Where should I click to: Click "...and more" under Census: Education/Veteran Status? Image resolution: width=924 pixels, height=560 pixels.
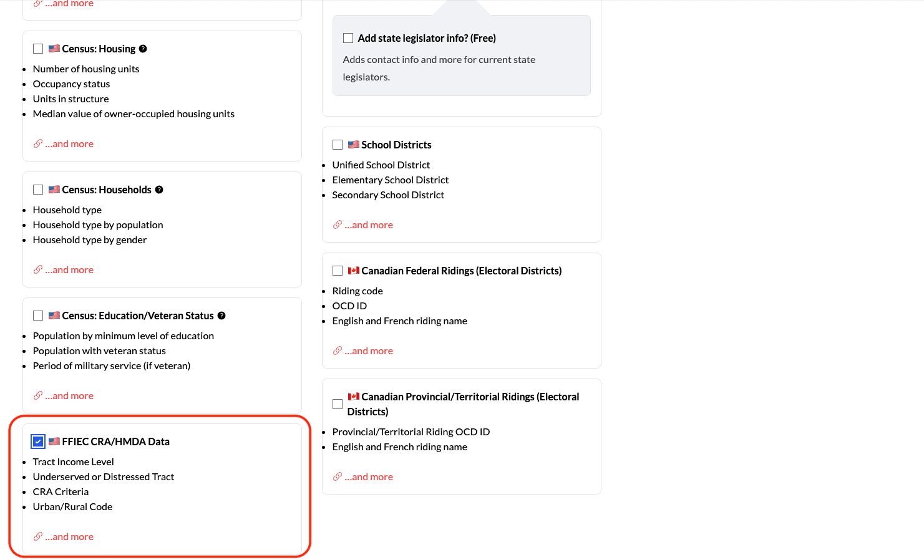tap(69, 395)
